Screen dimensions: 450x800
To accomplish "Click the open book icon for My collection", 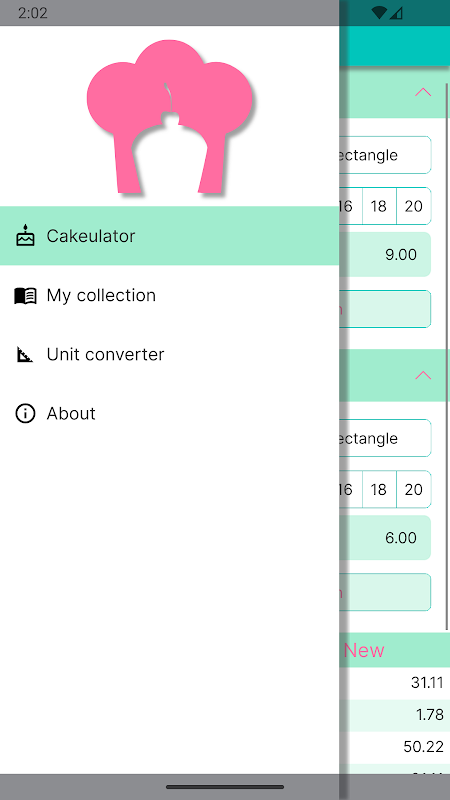I will 25,295.
